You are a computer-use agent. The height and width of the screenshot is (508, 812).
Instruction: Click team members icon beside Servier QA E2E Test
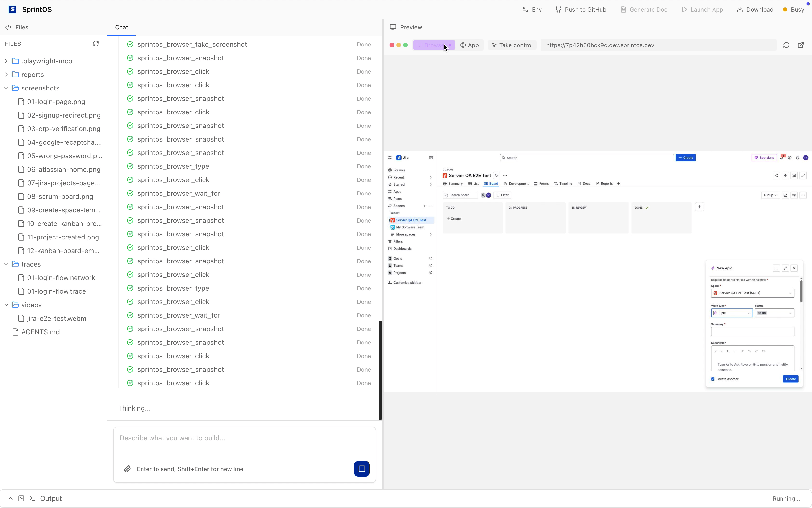[496, 175]
